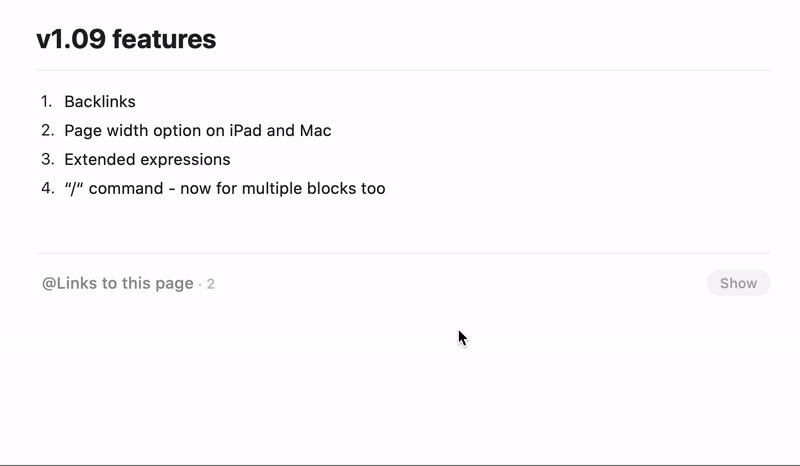The width and height of the screenshot is (800, 466).
Task: Click the backlinks count number 2
Action: click(x=211, y=284)
